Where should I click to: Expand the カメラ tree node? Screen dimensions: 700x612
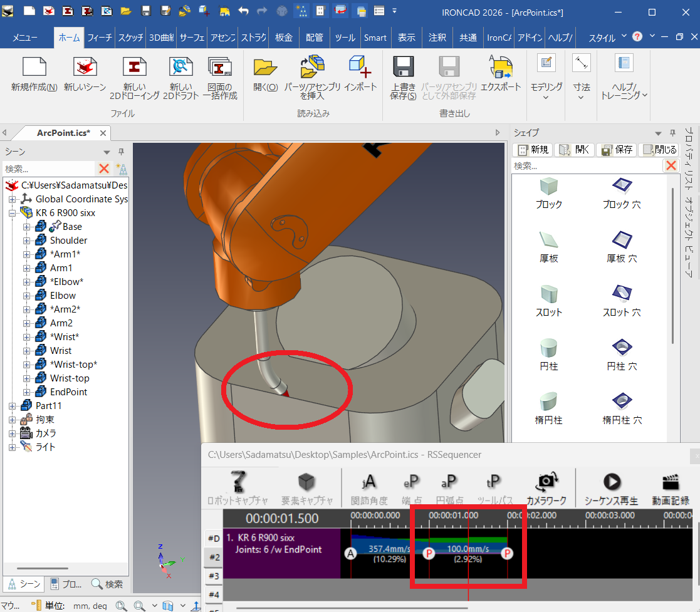[13, 433]
